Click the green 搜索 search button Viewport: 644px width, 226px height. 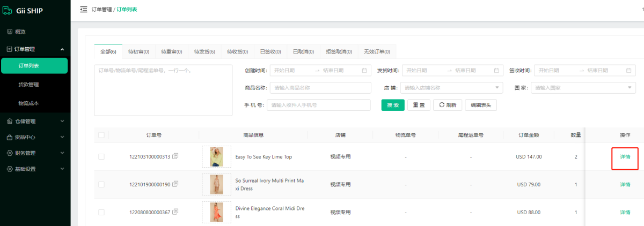pyautogui.click(x=393, y=105)
